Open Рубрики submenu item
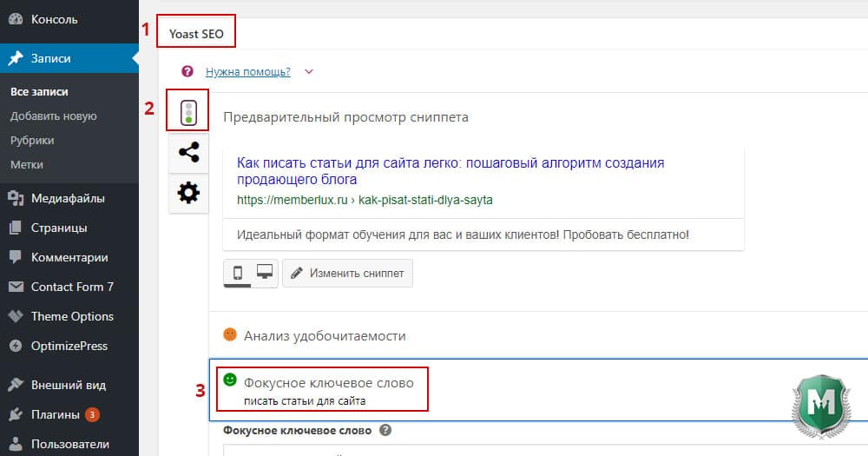 tap(32, 140)
